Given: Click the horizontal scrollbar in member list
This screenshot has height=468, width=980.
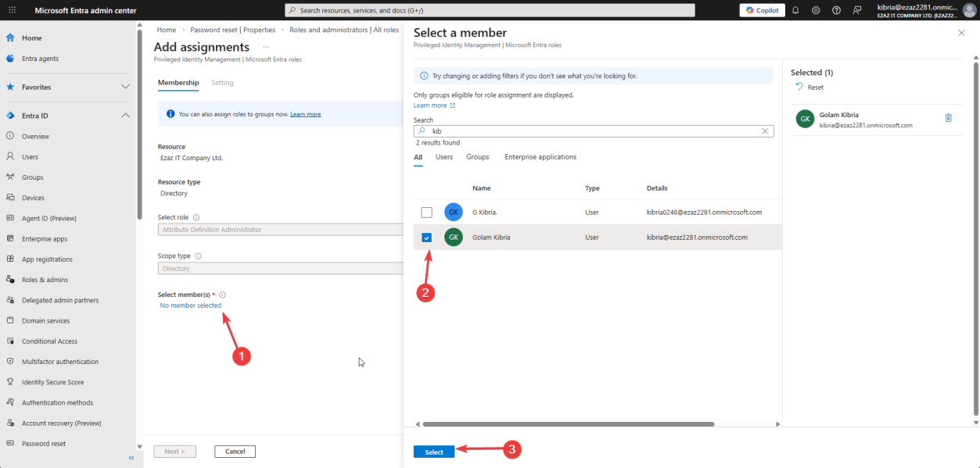Looking at the screenshot, I should [569, 424].
